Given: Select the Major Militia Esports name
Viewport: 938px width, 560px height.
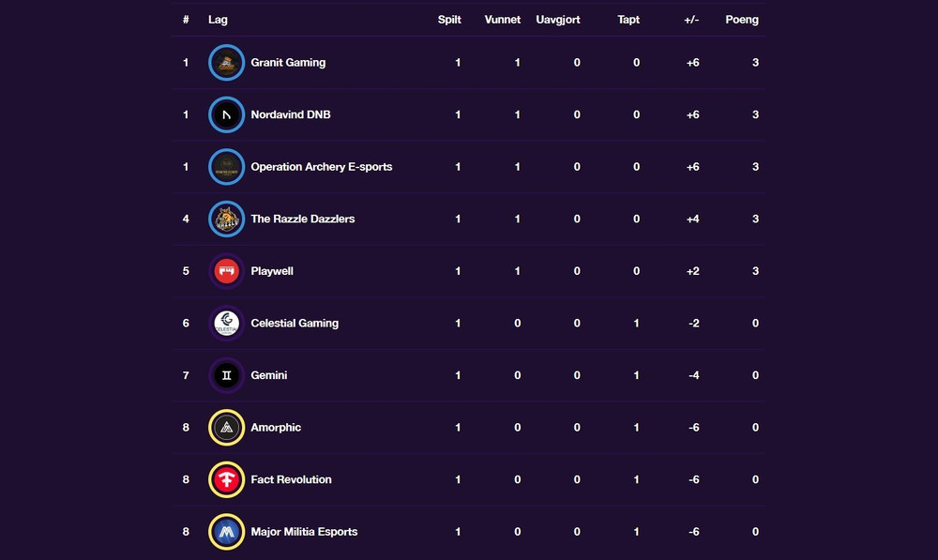Looking at the screenshot, I should [x=304, y=531].
